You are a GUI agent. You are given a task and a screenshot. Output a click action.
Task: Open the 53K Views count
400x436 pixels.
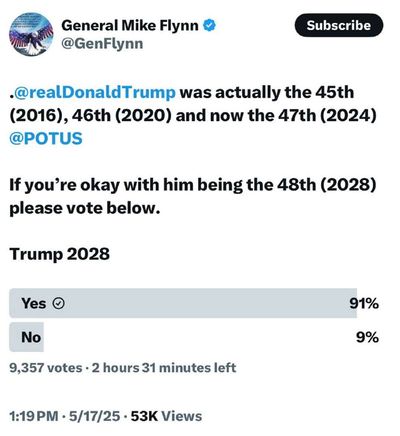pos(166,416)
